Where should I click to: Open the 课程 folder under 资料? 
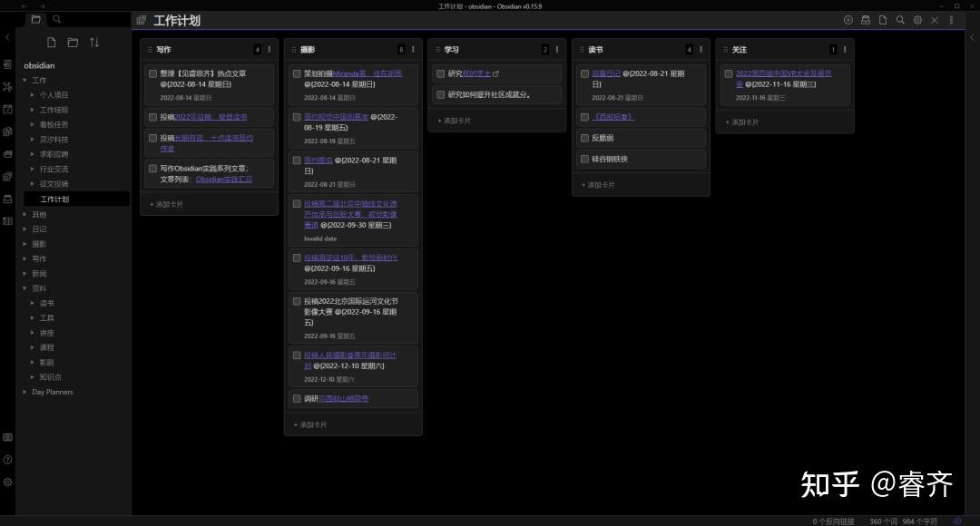click(47, 347)
